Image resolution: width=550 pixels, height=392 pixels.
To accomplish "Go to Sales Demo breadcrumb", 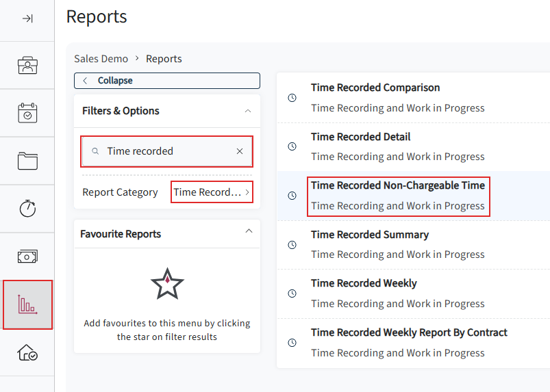I will 101,59.
